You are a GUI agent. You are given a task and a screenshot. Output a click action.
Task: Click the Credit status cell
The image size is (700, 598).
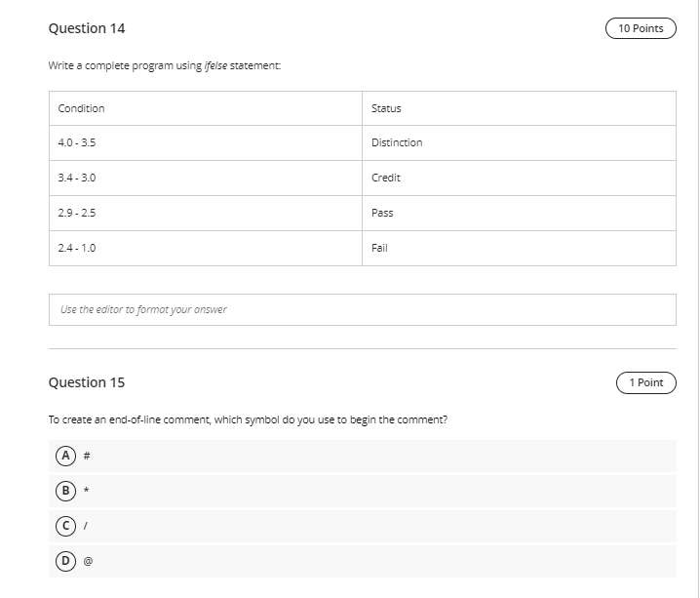(520, 178)
